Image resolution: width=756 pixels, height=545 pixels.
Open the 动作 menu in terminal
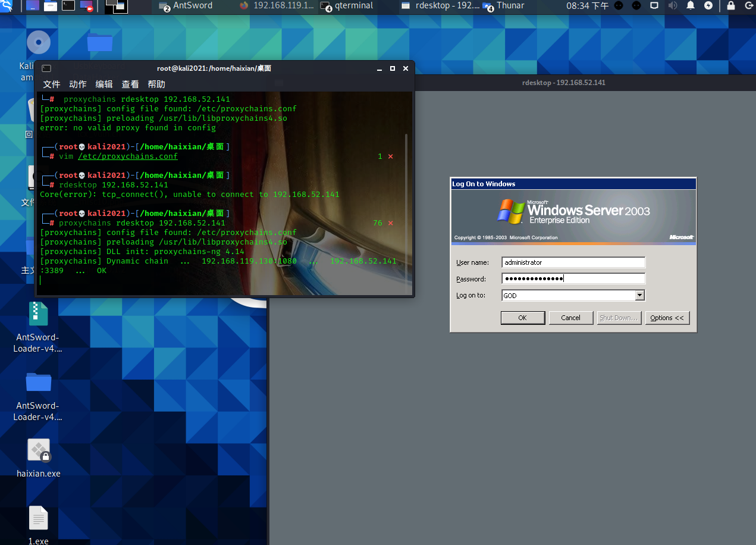click(78, 84)
